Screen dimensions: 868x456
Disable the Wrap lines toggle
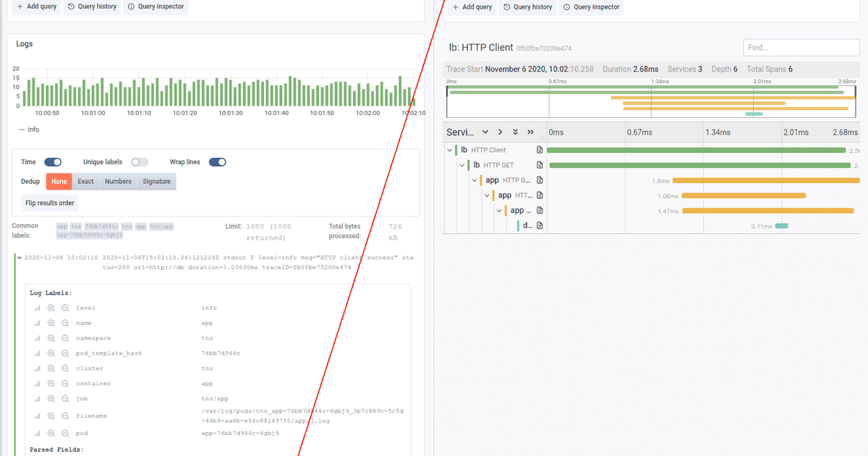pyautogui.click(x=218, y=162)
